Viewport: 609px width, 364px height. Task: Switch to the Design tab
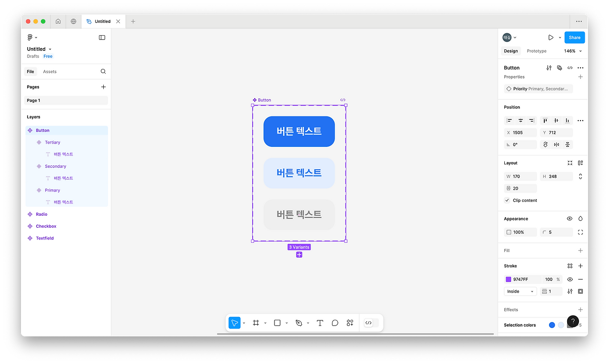pyautogui.click(x=511, y=51)
